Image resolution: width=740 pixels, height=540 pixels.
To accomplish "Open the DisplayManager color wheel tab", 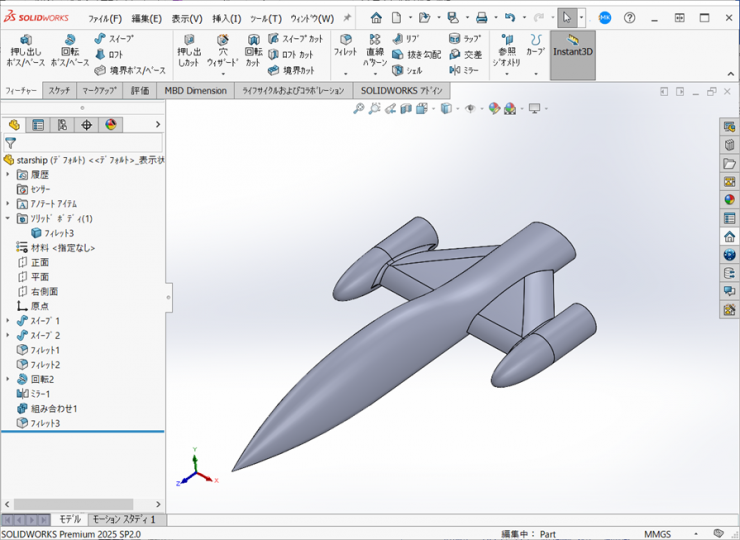I will (111, 125).
